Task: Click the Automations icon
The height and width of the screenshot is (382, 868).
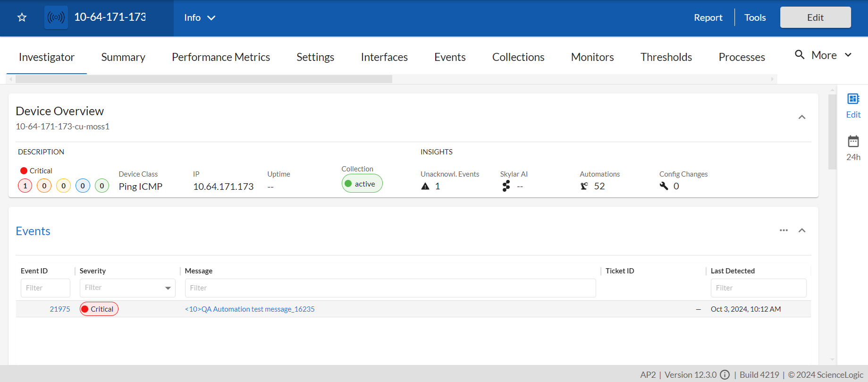Action: tap(584, 186)
